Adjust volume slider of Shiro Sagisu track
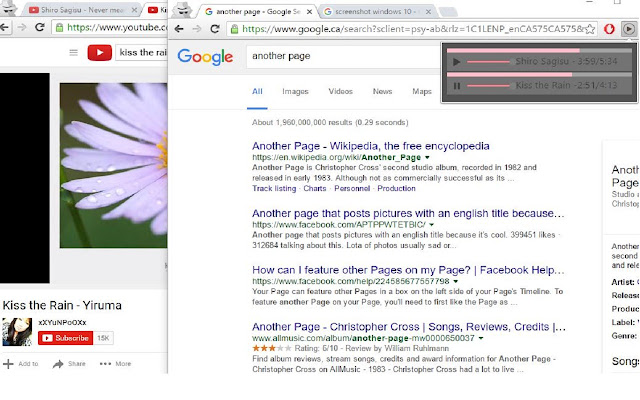 pos(488,62)
